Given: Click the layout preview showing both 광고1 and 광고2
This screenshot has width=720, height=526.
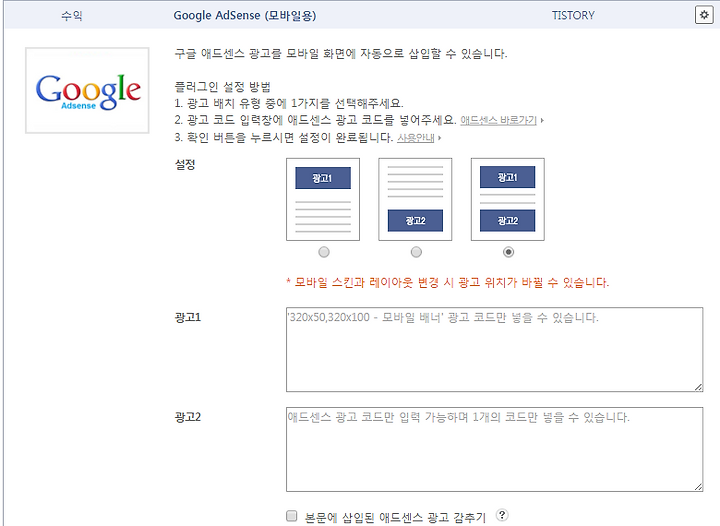Looking at the screenshot, I should point(508,199).
